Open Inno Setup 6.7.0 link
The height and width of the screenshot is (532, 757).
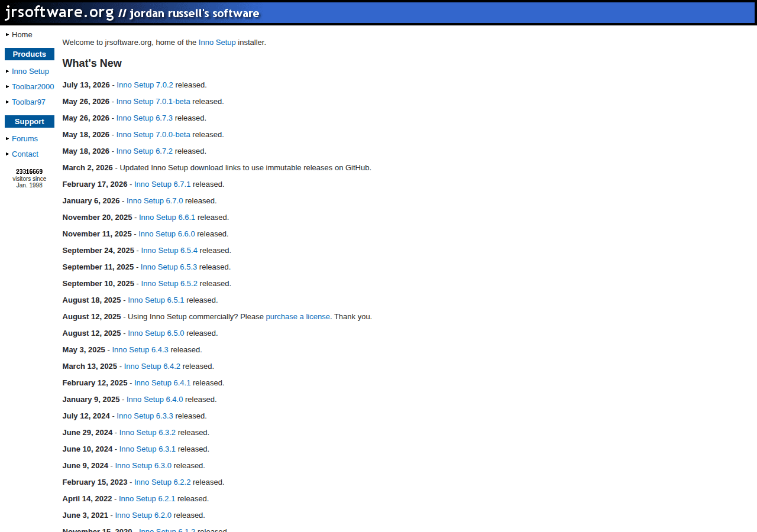155,201
